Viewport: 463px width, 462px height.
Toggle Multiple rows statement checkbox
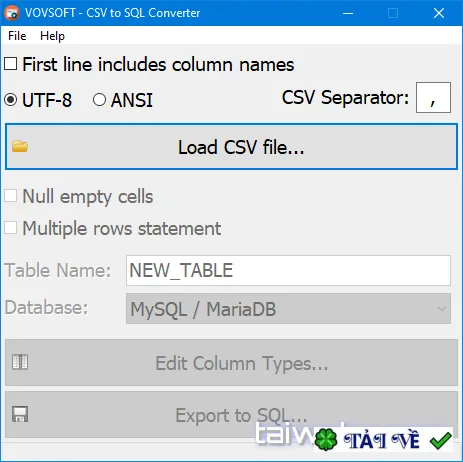coord(11,228)
